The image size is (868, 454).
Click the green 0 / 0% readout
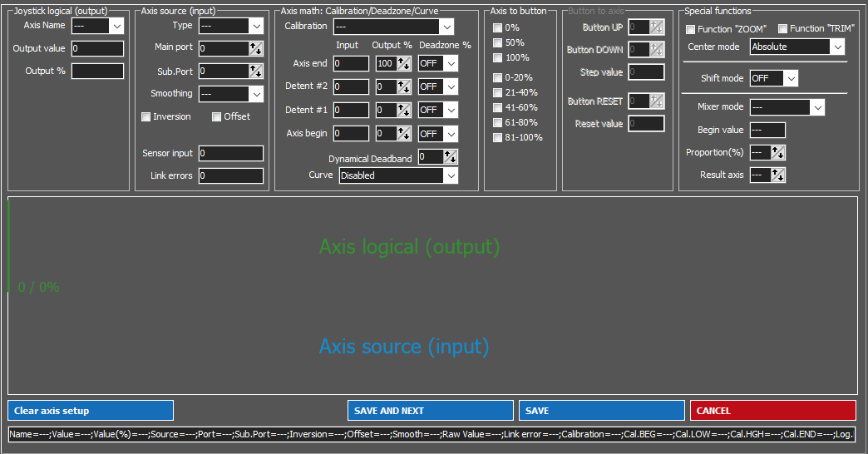coord(39,288)
